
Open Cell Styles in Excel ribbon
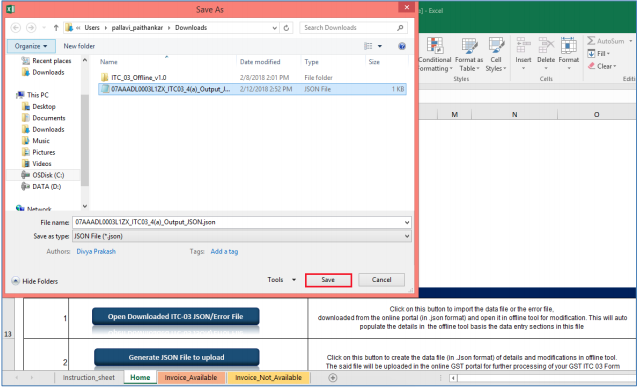pyautogui.click(x=496, y=54)
